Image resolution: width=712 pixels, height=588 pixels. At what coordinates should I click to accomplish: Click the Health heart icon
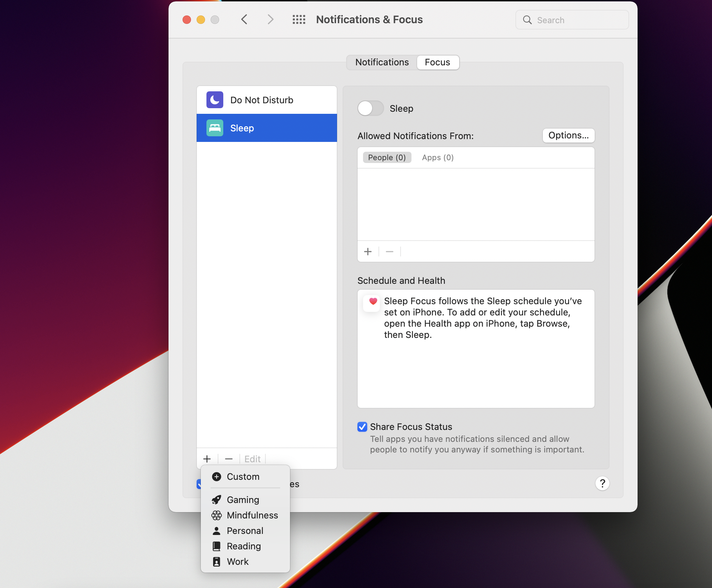click(373, 302)
